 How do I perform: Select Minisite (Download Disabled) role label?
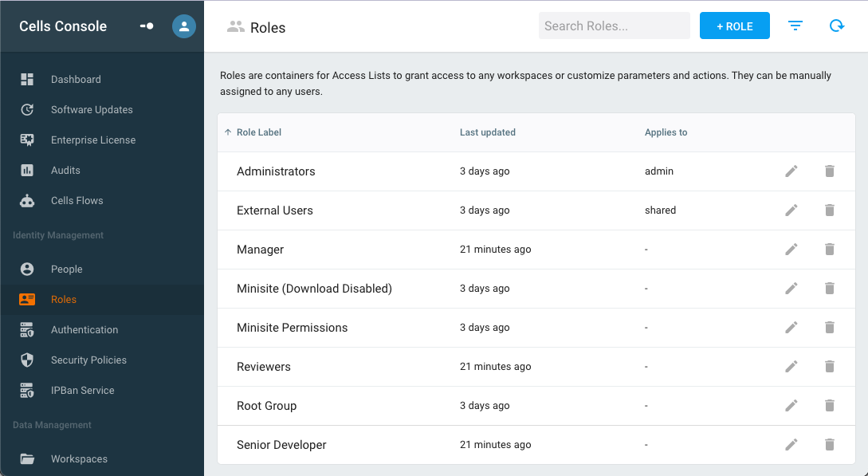tap(314, 289)
